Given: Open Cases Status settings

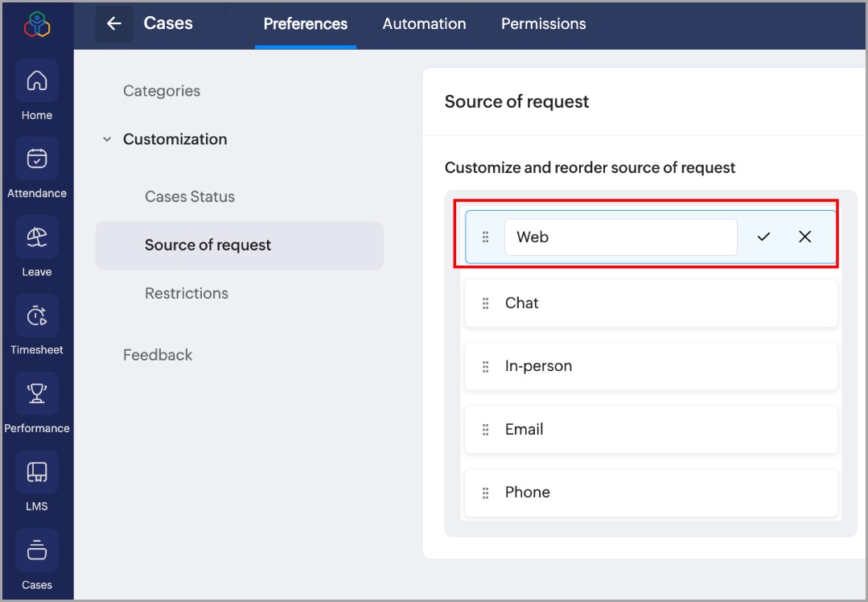Looking at the screenshot, I should point(190,196).
